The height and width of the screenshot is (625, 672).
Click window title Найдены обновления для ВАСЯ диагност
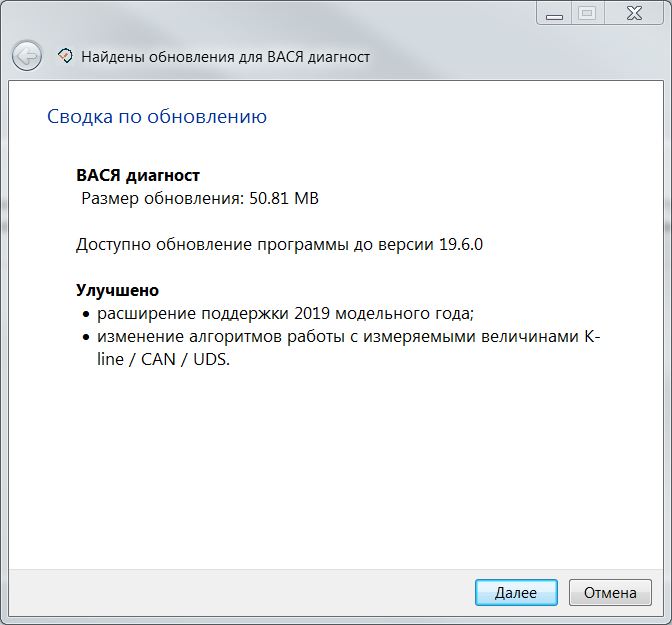point(225,57)
